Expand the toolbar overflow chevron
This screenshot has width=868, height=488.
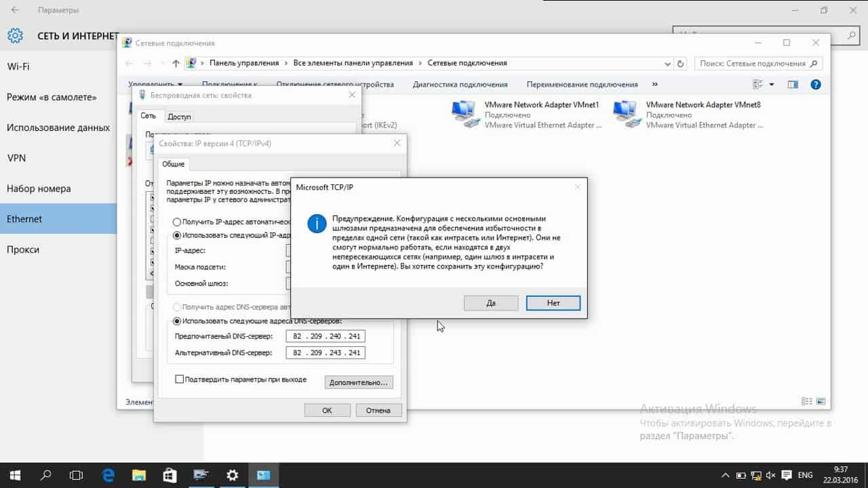coord(654,85)
